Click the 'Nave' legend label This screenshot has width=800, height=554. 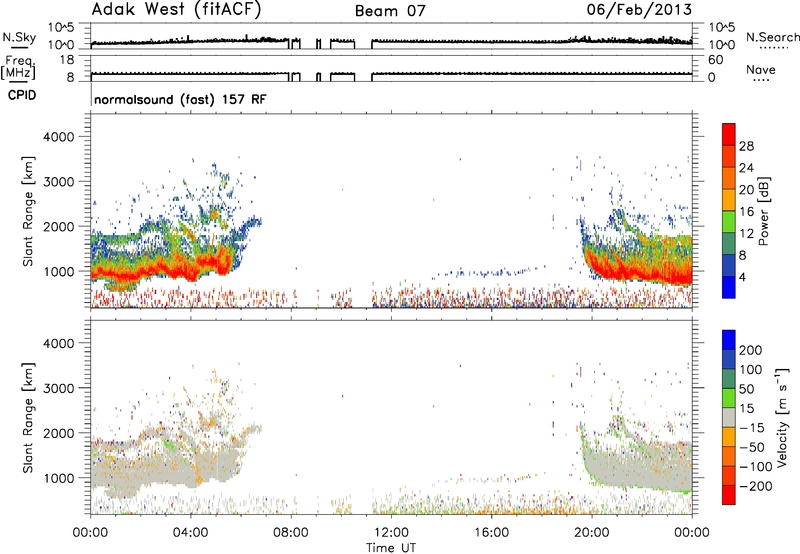(x=761, y=70)
